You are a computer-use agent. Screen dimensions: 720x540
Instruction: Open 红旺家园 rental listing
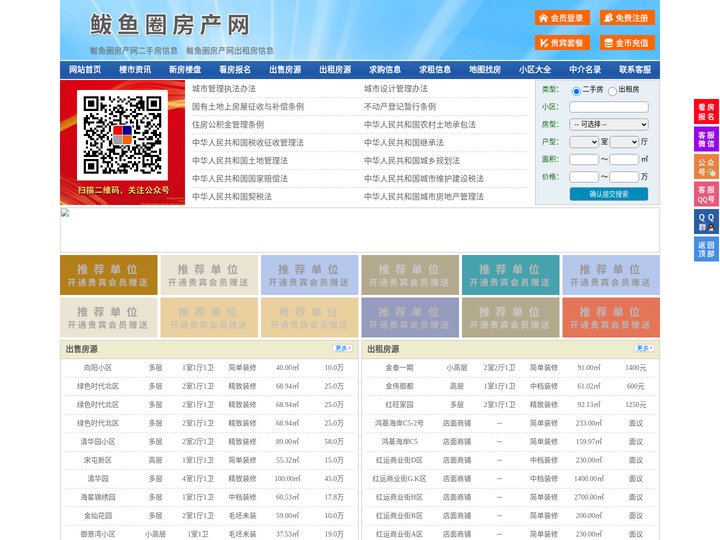(399, 405)
